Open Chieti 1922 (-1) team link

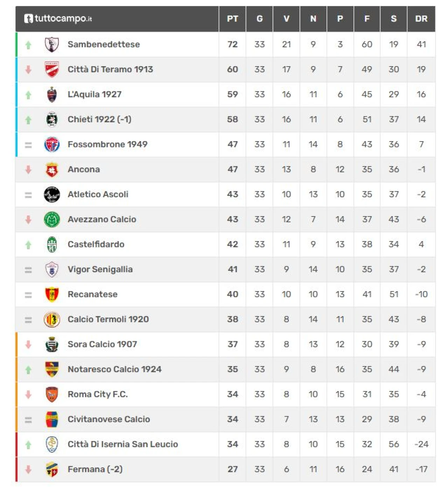click(100, 119)
